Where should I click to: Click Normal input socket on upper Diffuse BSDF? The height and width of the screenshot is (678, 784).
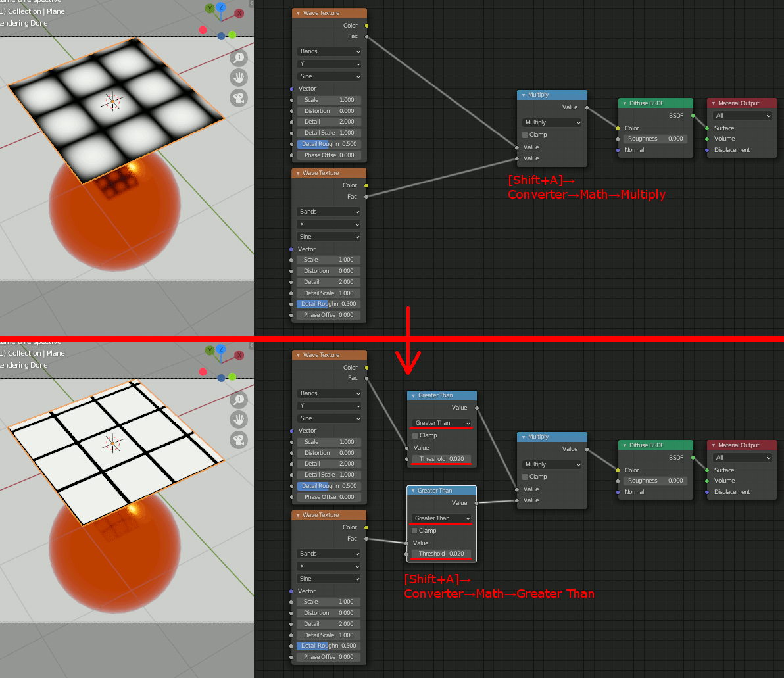618,150
